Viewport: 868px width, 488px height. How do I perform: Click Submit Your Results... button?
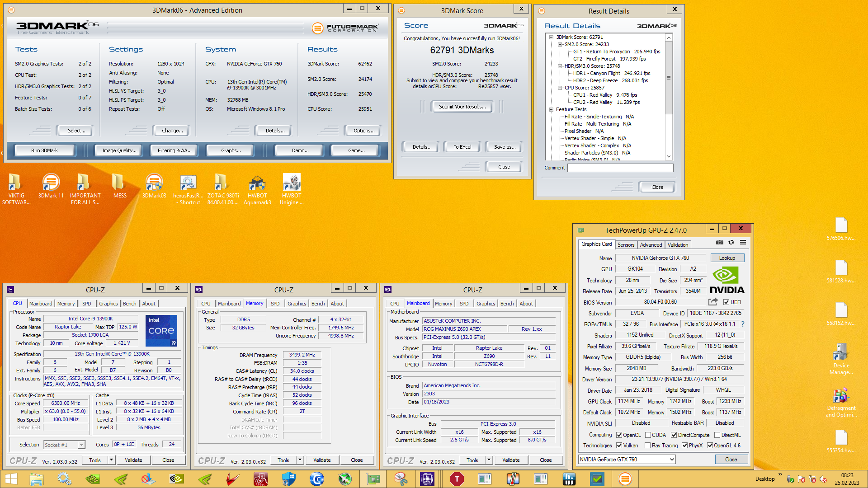point(462,107)
